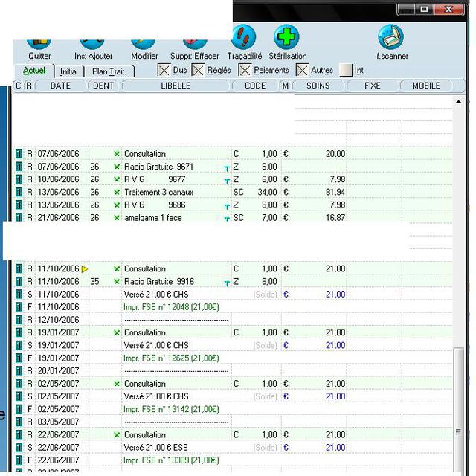The height and width of the screenshot is (476, 476).
Task: Sort by the DATE column header
Action: pos(60,86)
